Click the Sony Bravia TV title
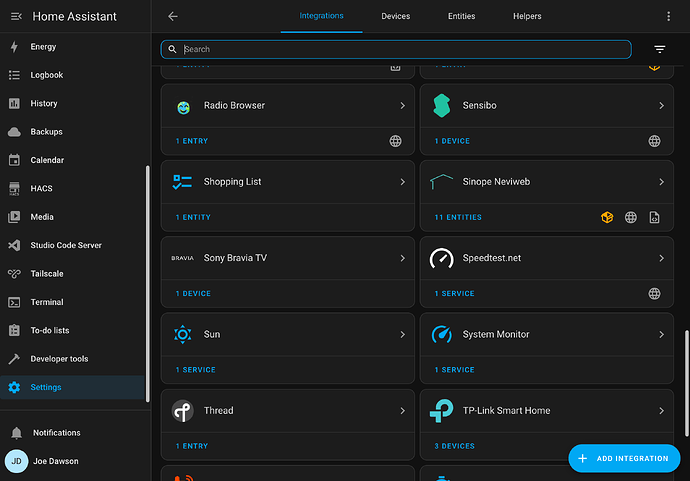Image resolution: width=690 pixels, height=481 pixels. click(x=235, y=258)
